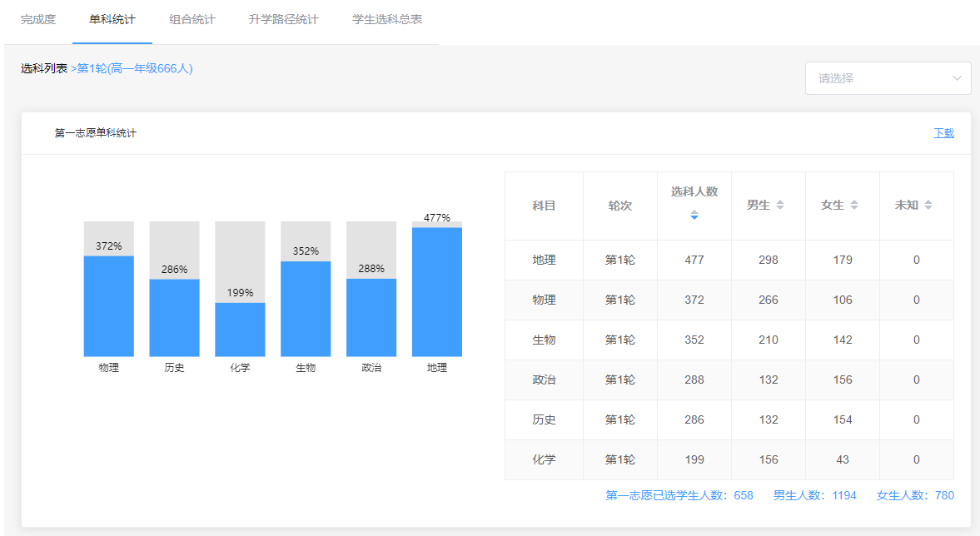Click the 轮次 column header
This screenshot has height=536, width=980.
620,206
